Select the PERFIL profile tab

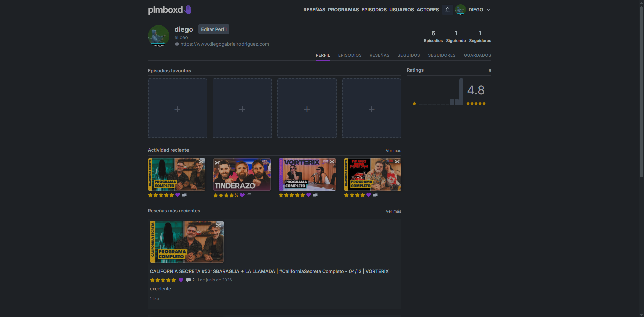point(323,55)
